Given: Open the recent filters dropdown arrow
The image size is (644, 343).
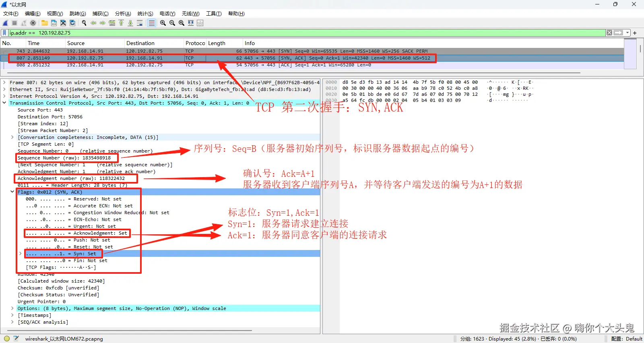Looking at the screenshot, I should click(x=627, y=33).
